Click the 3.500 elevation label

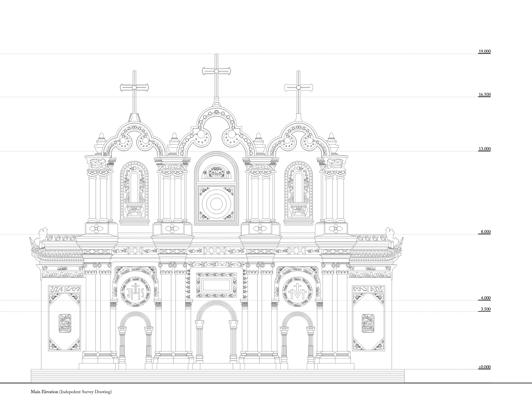coord(485,309)
